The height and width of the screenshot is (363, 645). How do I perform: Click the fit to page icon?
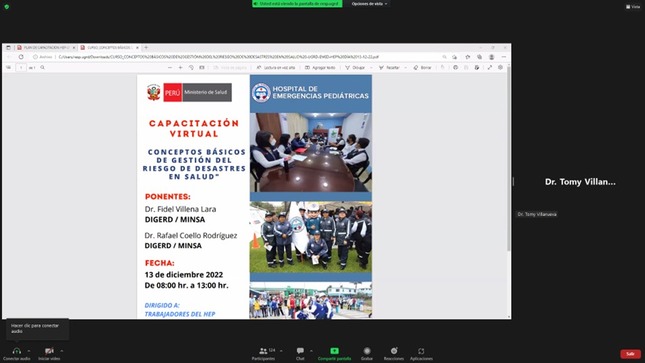click(202, 67)
